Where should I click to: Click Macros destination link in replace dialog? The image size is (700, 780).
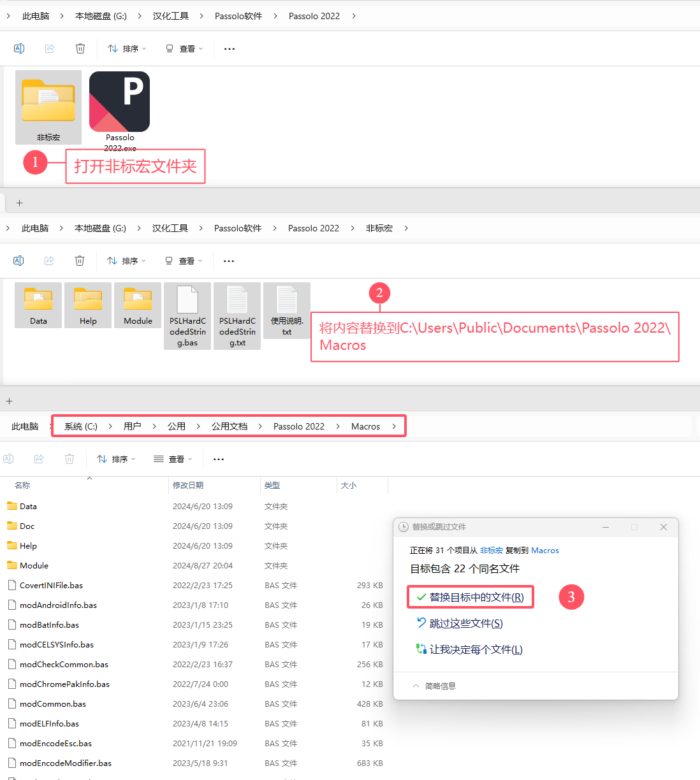tap(545, 550)
